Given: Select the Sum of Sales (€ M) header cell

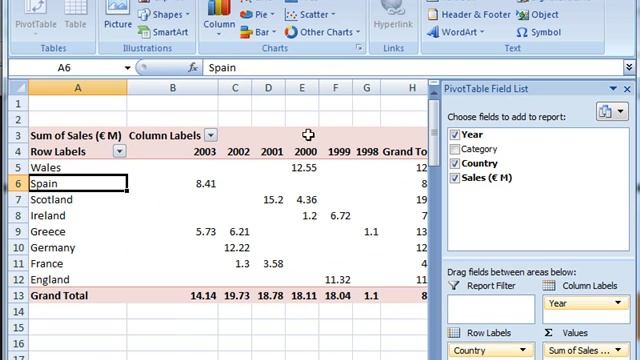Looking at the screenshot, I should pos(78,136).
